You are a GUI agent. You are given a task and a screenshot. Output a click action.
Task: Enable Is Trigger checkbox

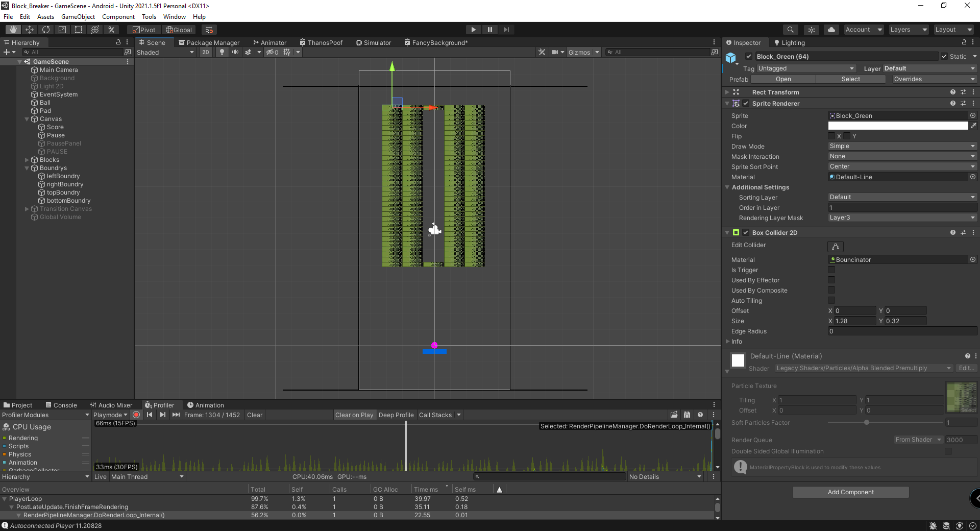(x=831, y=270)
